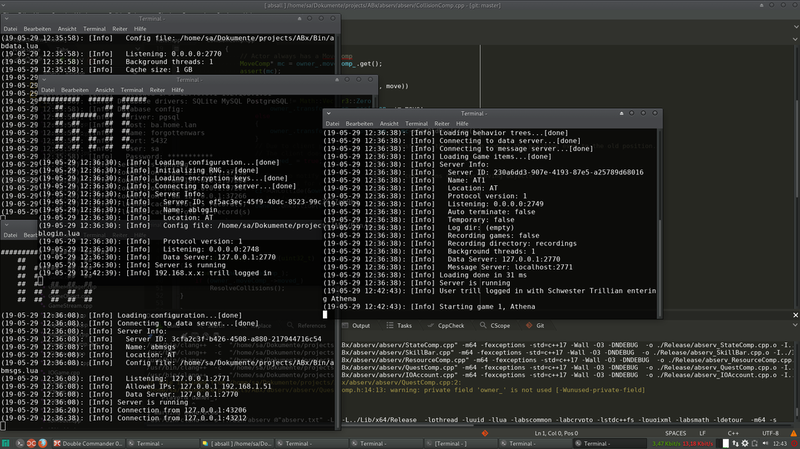Click the 'Starting game 1, Athena' terminal line
800x449 pixels.
pos(429,307)
